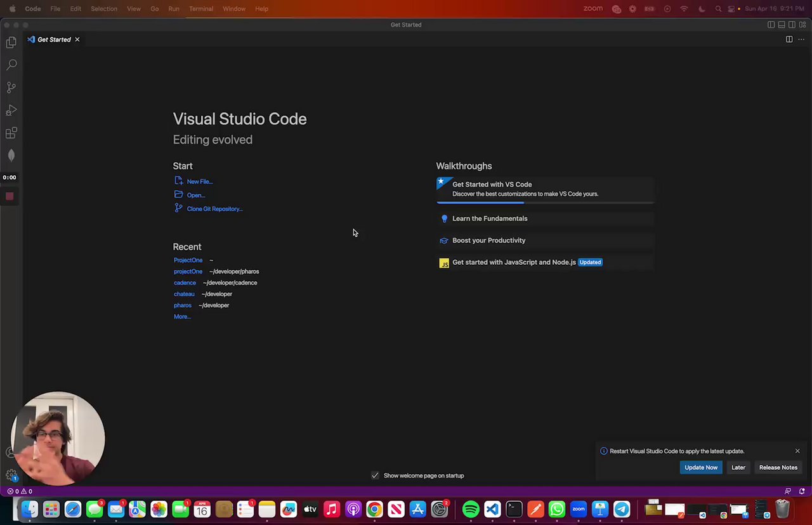Open the recent cadence folder
Viewport: 812px width, 525px height.
[x=185, y=283]
